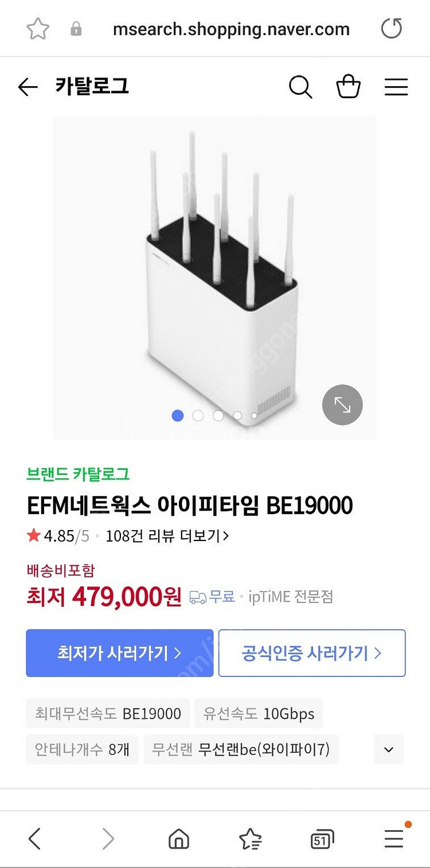The height and width of the screenshot is (868, 430).
Task: Open the hamburger menu at top
Action: coord(396,87)
